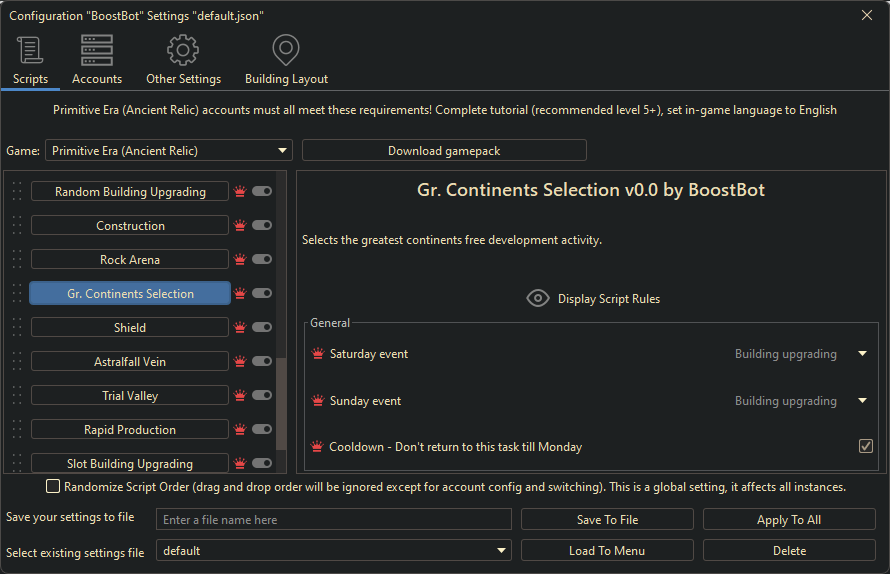Viewport: 890px width, 574px height.
Task: Click the Download gamepack button
Action: pyautogui.click(x=444, y=151)
